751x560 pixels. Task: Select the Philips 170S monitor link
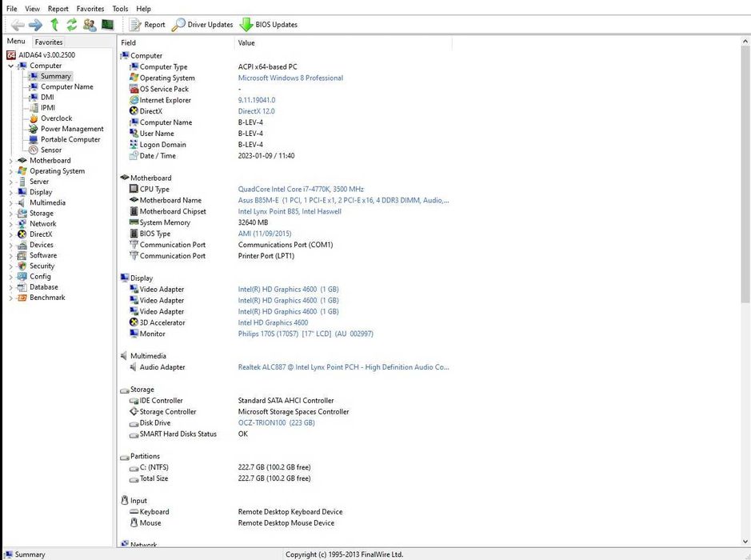click(x=306, y=334)
